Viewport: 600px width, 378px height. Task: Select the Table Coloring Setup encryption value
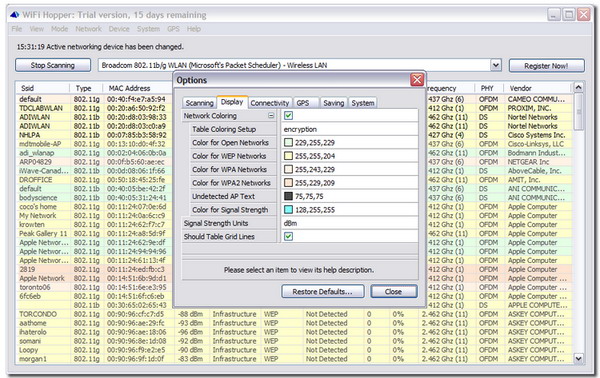[x=349, y=129]
